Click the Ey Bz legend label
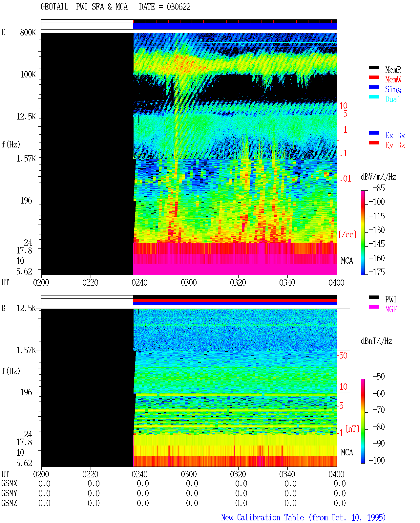This screenshot has width=420, height=523. tap(395, 145)
